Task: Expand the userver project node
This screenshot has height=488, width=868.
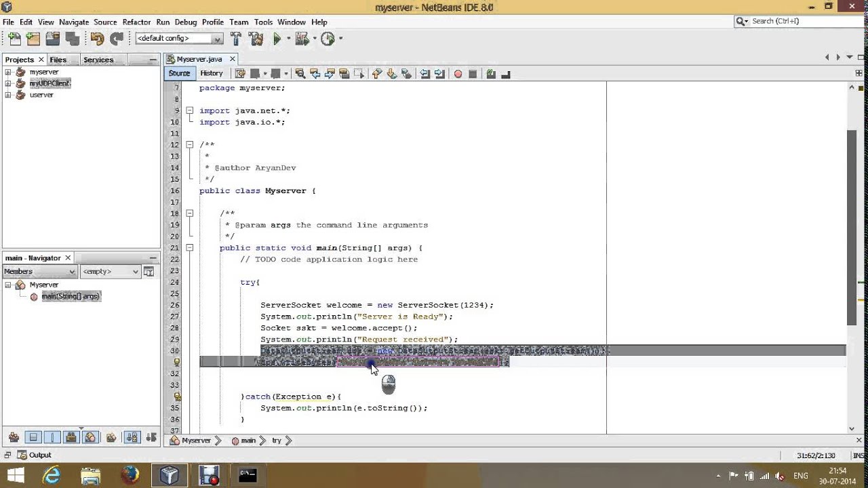Action: [x=8, y=95]
